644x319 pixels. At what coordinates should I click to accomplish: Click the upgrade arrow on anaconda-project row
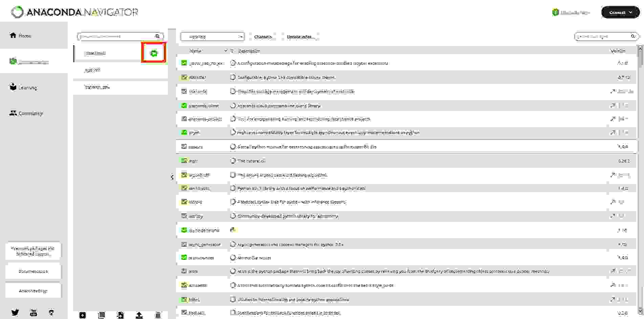click(613, 119)
